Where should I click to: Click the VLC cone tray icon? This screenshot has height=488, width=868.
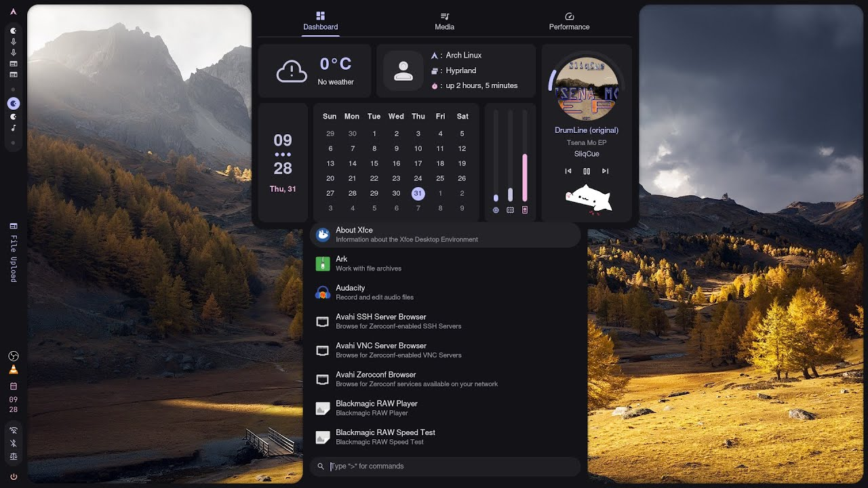coord(13,369)
